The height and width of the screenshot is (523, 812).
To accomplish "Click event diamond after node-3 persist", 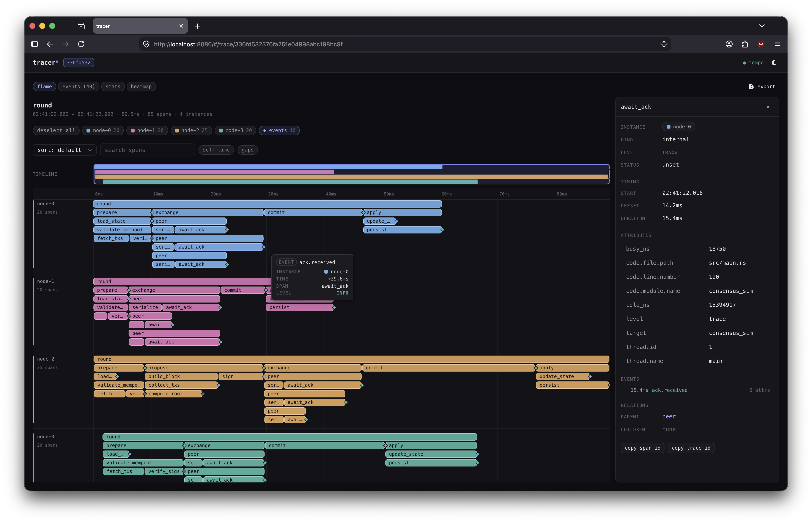I will 477,463.
